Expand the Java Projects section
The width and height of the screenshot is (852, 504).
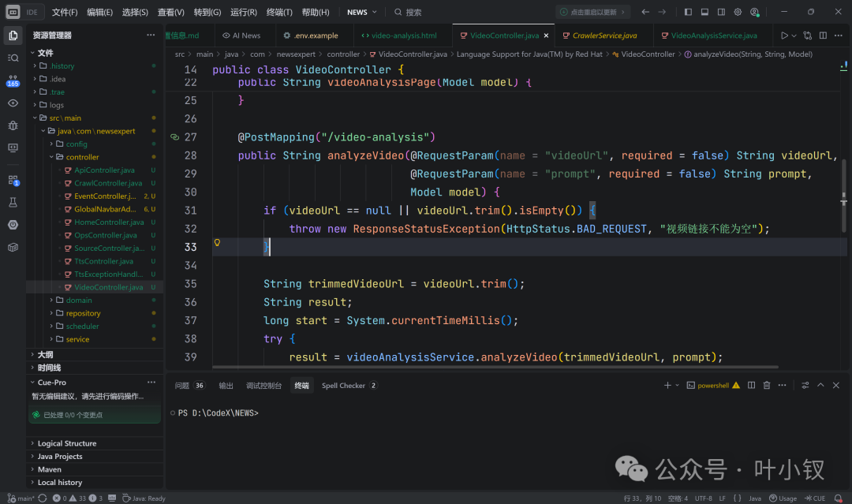tap(60, 456)
